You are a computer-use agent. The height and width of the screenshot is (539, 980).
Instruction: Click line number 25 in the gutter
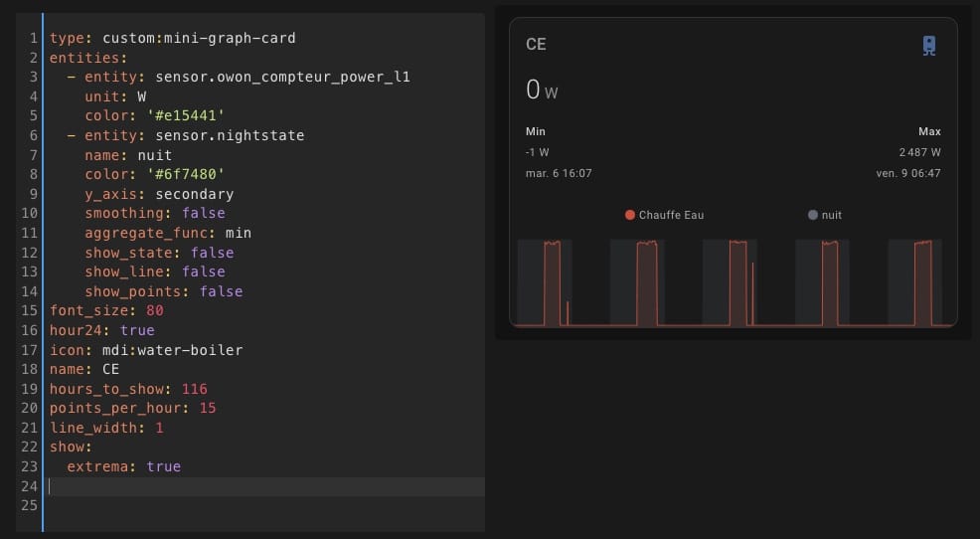point(30,506)
